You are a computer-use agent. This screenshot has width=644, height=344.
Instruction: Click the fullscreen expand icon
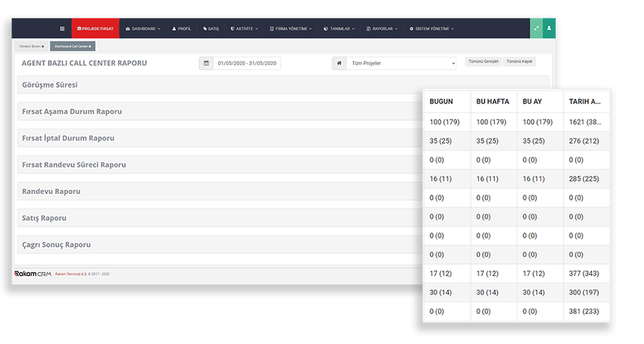[536, 28]
